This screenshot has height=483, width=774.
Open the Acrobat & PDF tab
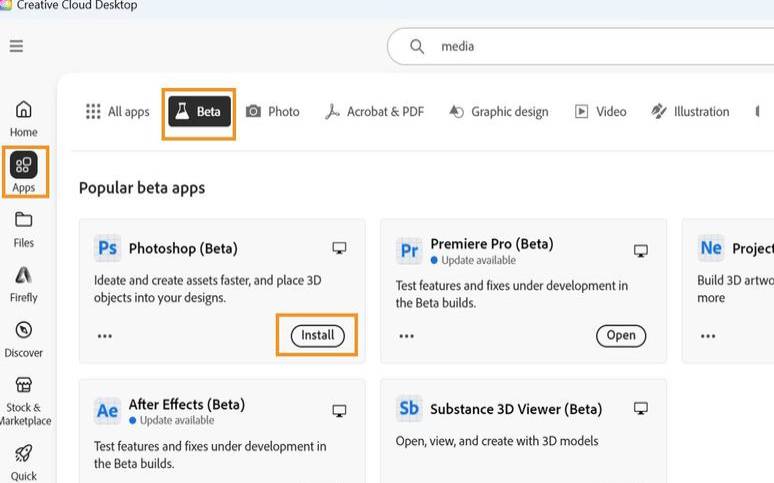[x=375, y=112]
